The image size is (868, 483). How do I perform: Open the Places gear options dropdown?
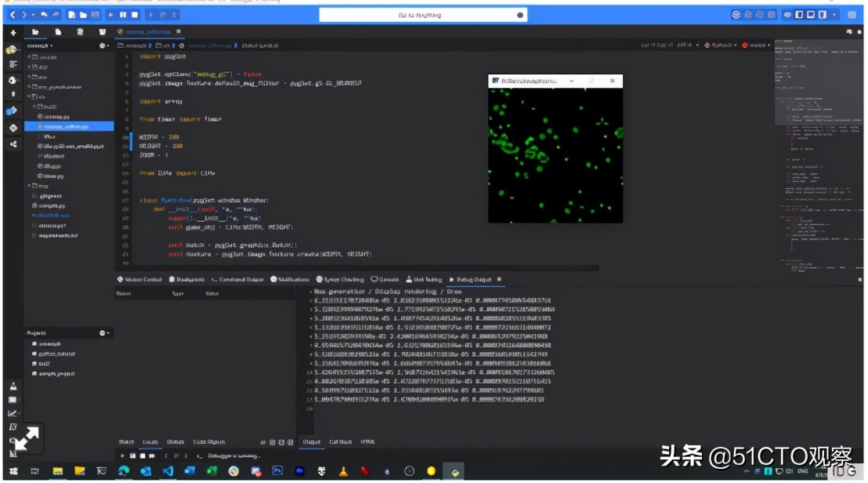click(x=103, y=45)
